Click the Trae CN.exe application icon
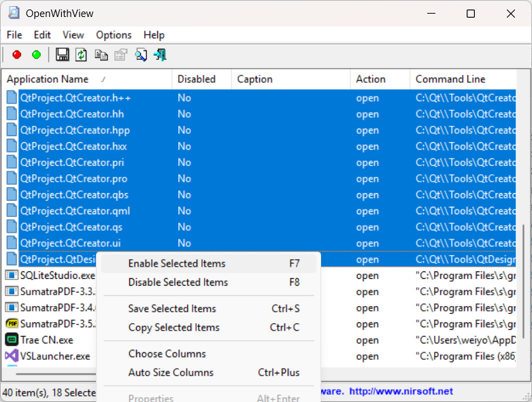The image size is (532, 402). click(12, 339)
